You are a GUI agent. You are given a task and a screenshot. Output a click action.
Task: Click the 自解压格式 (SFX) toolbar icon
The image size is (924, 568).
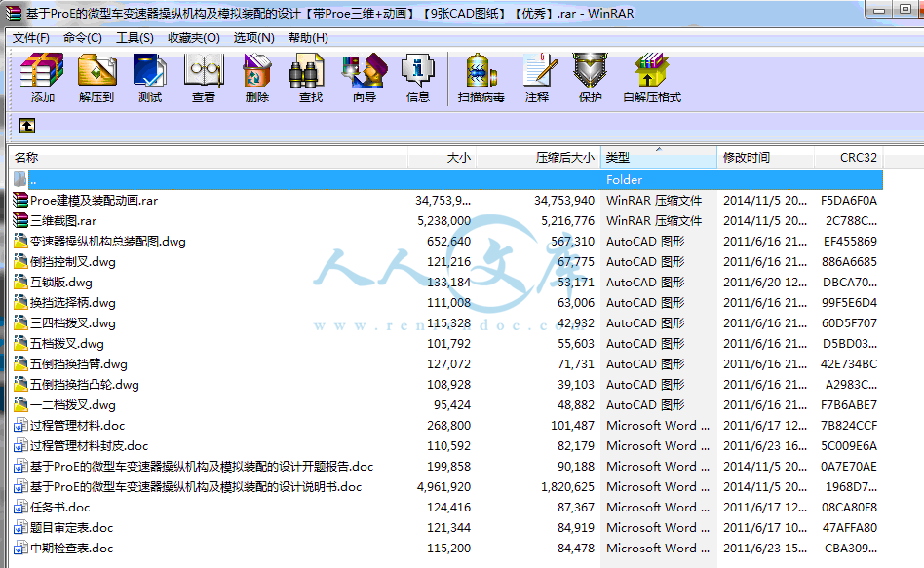[651, 70]
